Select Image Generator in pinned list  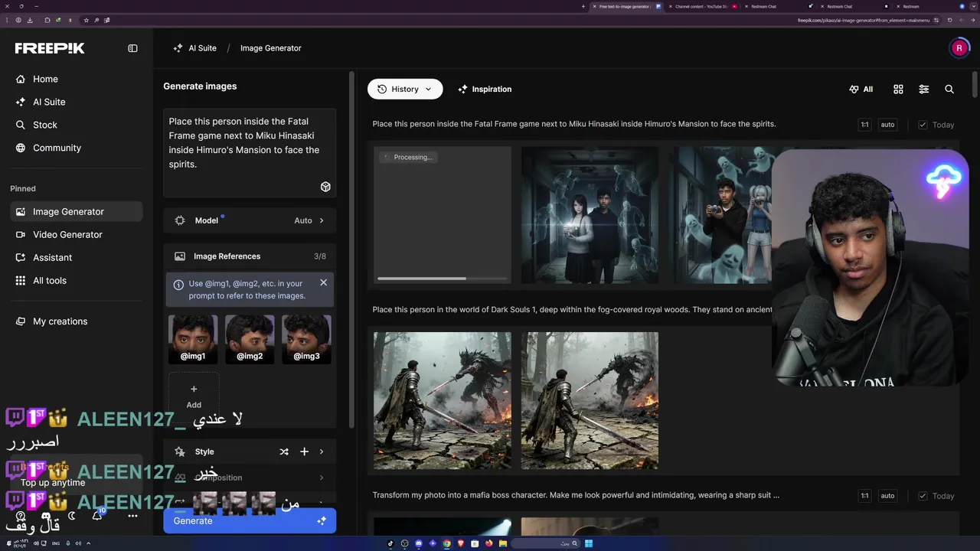(x=77, y=211)
